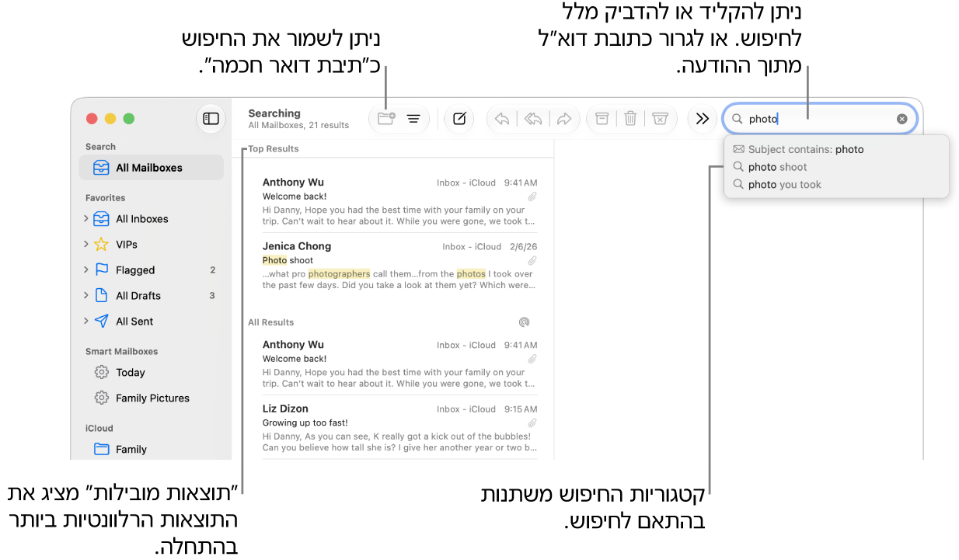Expand the VIPs chevron
The height and width of the screenshot is (560, 959).
click(x=86, y=245)
